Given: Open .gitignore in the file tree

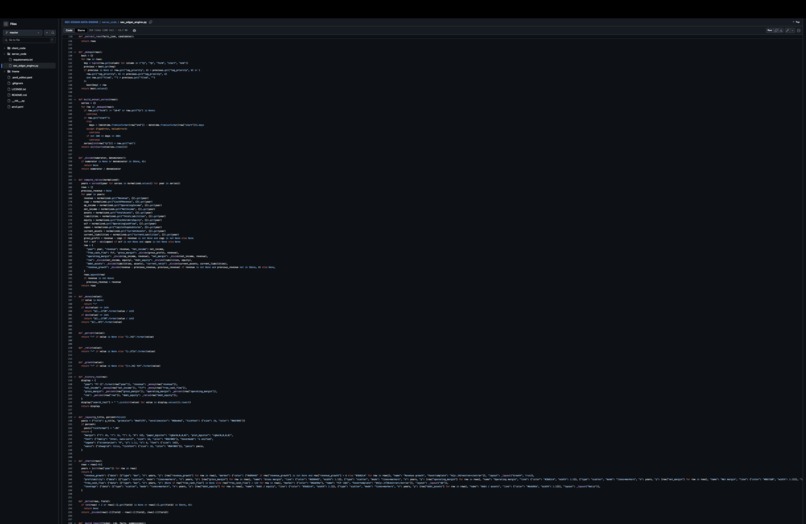Looking at the screenshot, I should pyautogui.click(x=17, y=83).
